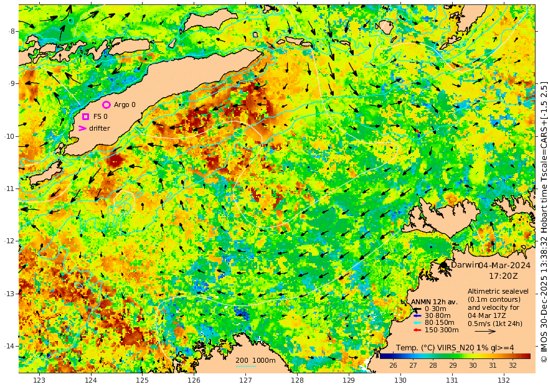
Task: Click the magenta drifter arrow marker
Action: (x=82, y=128)
